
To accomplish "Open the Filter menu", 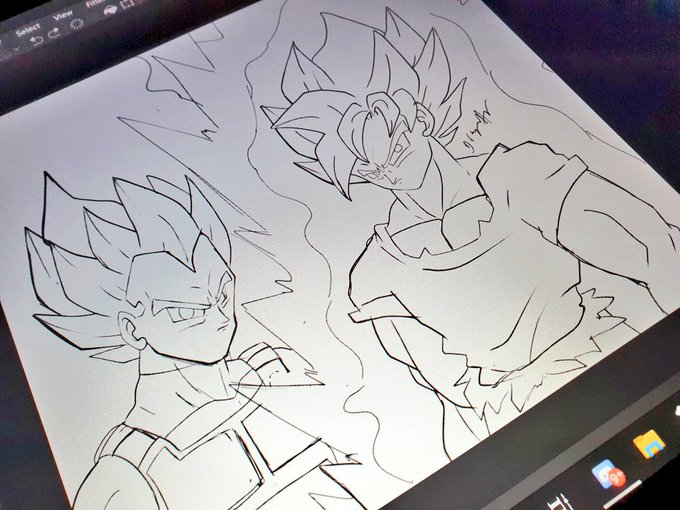I will click(x=93, y=4).
